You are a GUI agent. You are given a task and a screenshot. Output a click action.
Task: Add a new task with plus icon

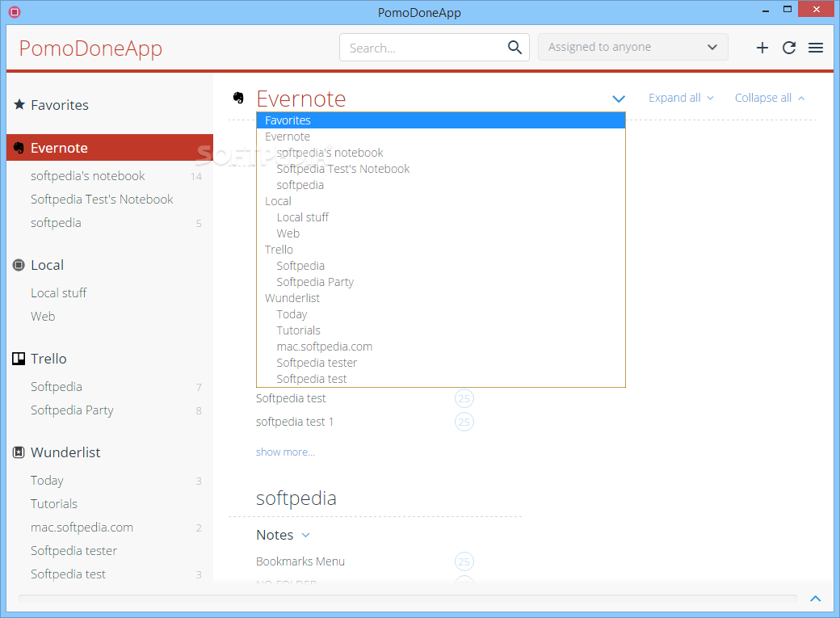(x=762, y=48)
